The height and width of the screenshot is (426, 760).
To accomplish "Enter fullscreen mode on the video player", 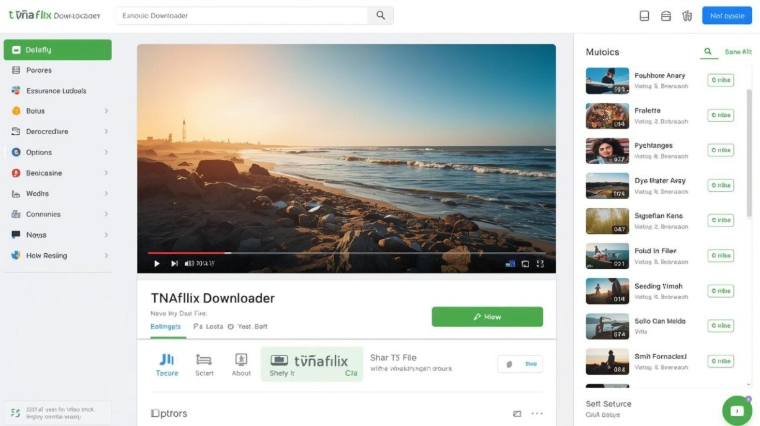I will click(541, 263).
